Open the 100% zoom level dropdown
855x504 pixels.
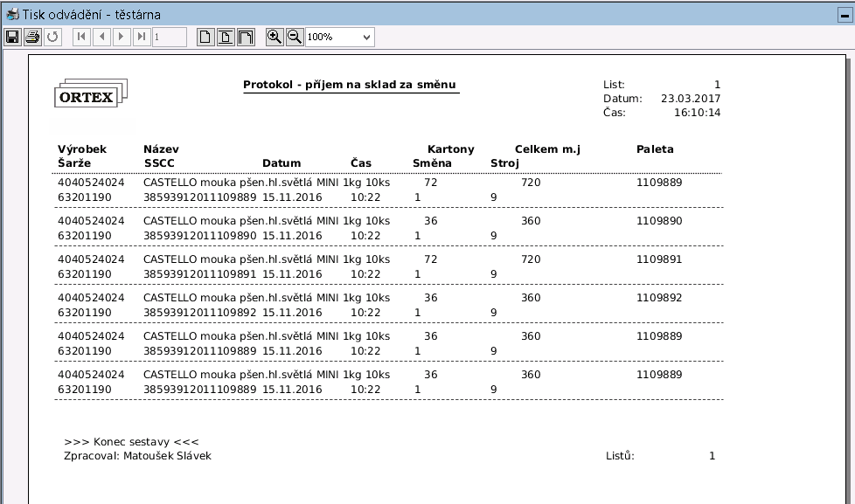tap(339, 37)
